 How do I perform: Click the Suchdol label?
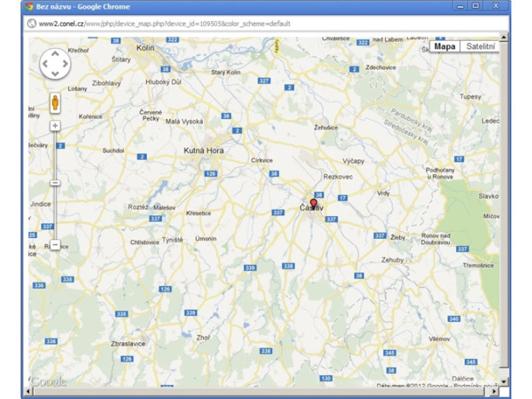(x=113, y=150)
